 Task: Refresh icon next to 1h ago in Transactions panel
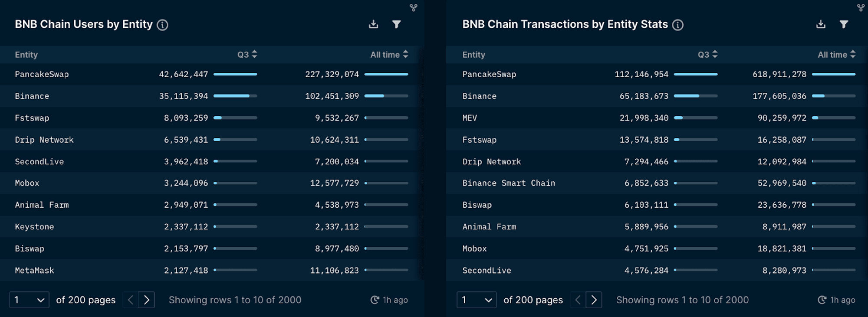coord(822,300)
